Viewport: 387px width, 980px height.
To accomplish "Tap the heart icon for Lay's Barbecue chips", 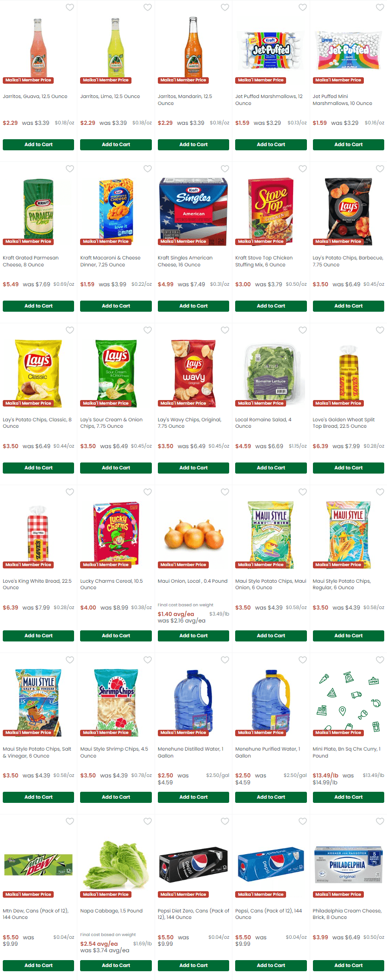I will [x=380, y=169].
